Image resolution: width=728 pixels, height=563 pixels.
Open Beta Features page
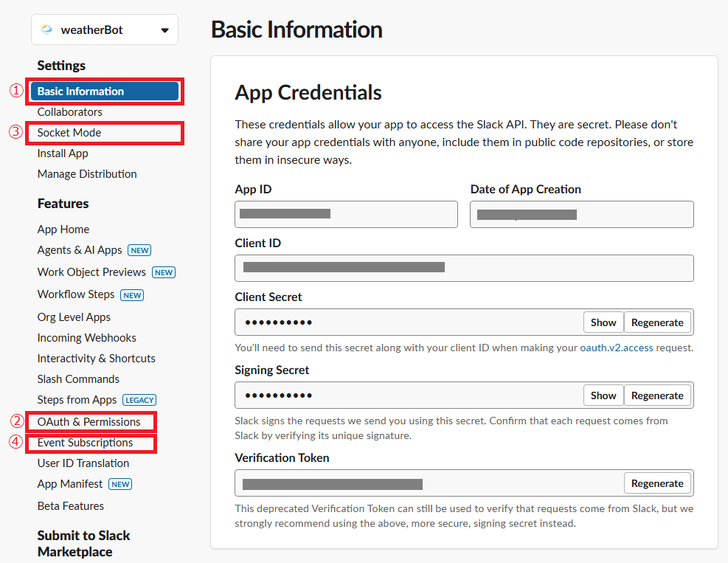click(x=71, y=506)
